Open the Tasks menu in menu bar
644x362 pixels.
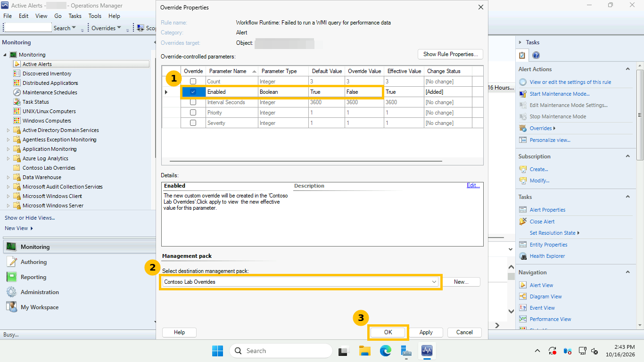(x=75, y=16)
